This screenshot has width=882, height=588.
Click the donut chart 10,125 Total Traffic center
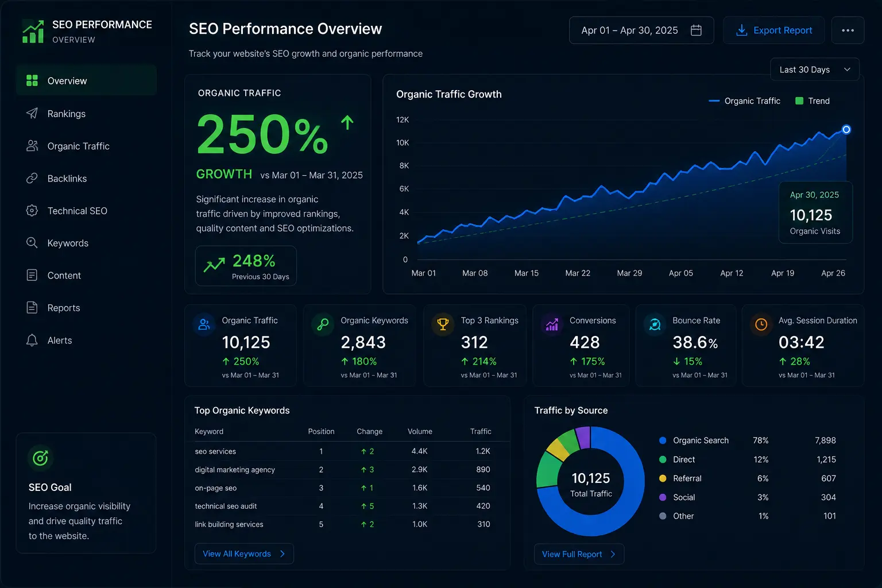591,484
